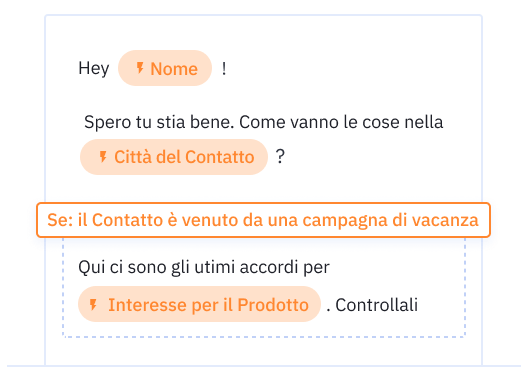Select the Città del Contatto tag
Viewport: 527px width, 392px height.
point(174,157)
